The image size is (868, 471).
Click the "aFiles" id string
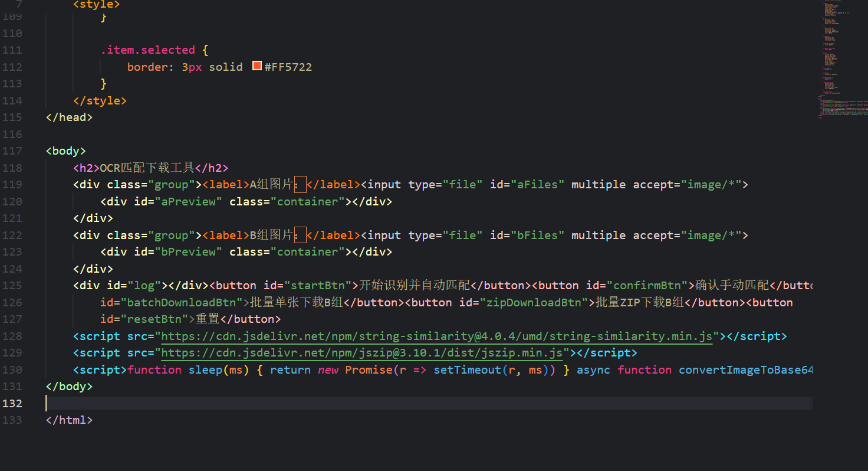click(x=537, y=185)
